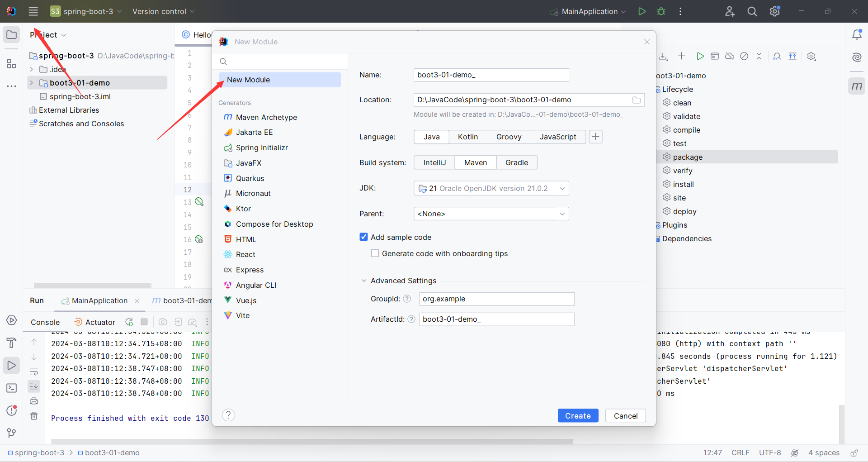Enable Generate code with onboarding tips

coord(375,253)
